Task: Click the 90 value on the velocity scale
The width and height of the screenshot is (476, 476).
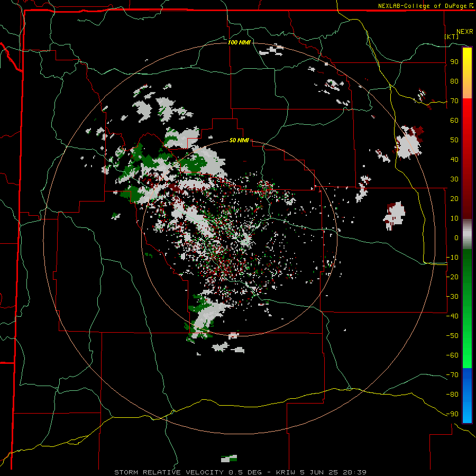Action: coord(454,62)
